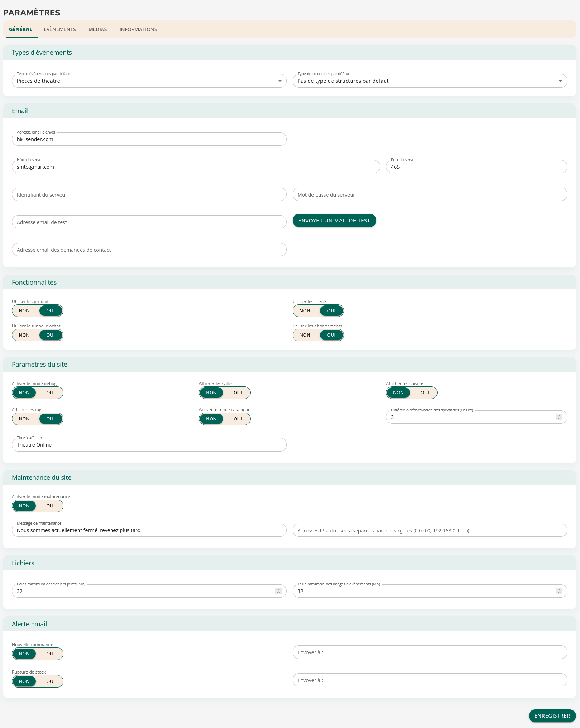Save settings with the Enregistrer button
Image resolution: width=580 pixels, height=728 pixels.
click(552, 716)
